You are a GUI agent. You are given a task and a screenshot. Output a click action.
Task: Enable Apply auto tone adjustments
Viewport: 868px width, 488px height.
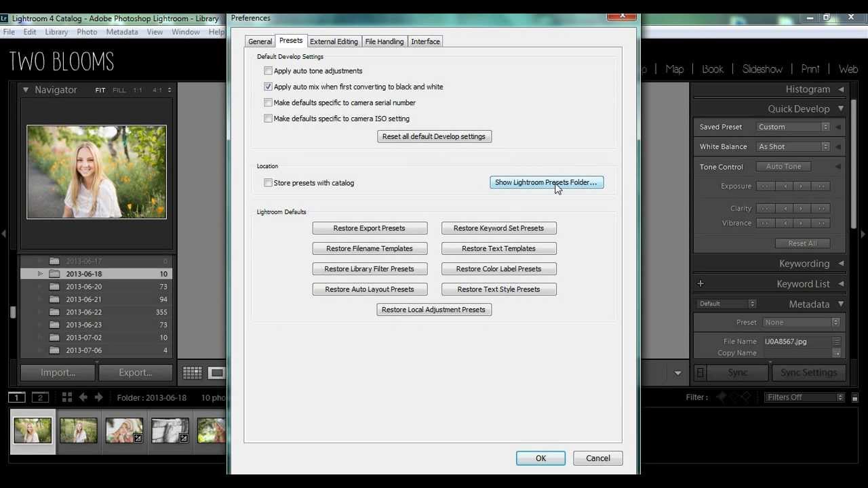tap(269, 70)
